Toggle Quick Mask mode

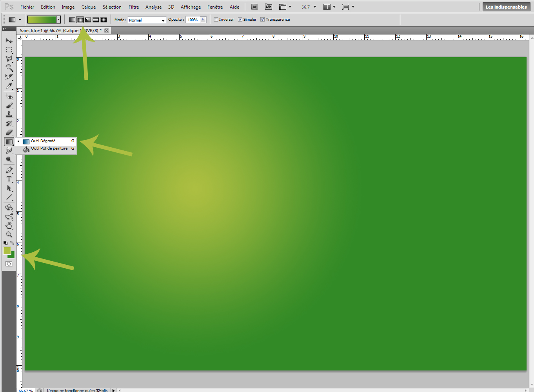click(x=9, y=264)
